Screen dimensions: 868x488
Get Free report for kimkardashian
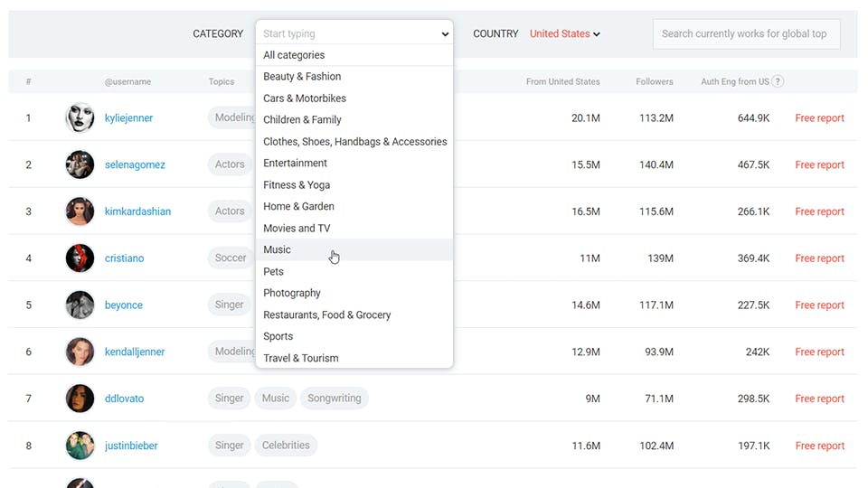click(x=819, y=211)
